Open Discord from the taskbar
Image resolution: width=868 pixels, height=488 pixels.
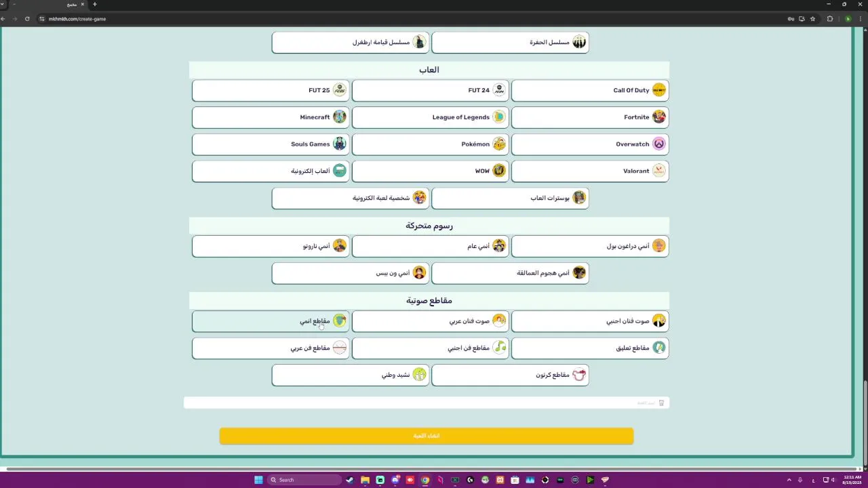395,480
